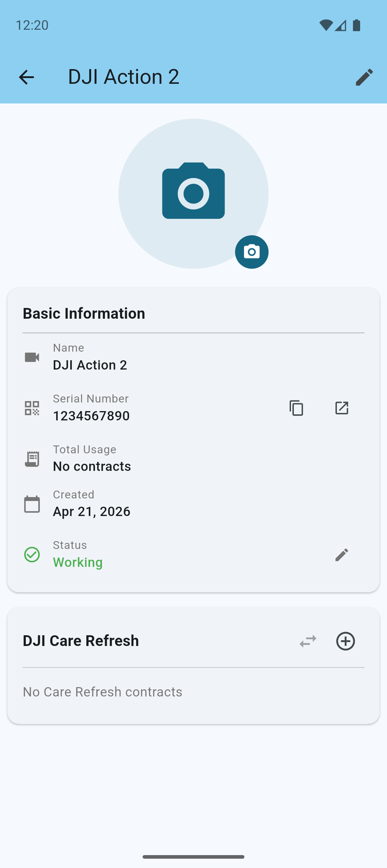Tap the Apr 21, 2026 created date
Viewport: 387px width, 868px height.
point(92,511)
